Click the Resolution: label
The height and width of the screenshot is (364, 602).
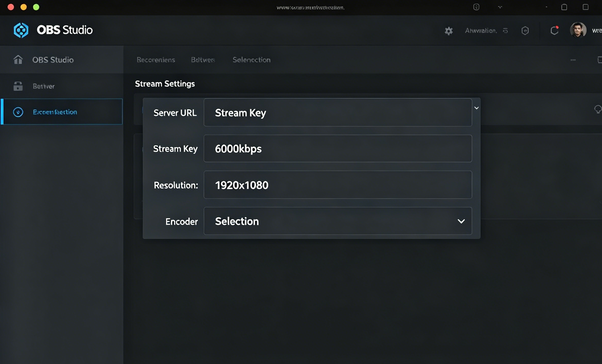[176, 185]
